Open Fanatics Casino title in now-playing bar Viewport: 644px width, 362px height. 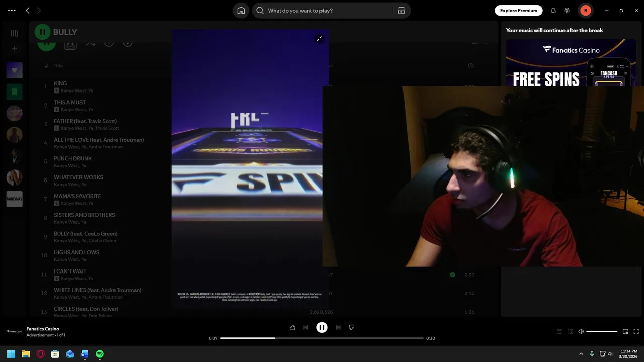[x=43, y=329]
